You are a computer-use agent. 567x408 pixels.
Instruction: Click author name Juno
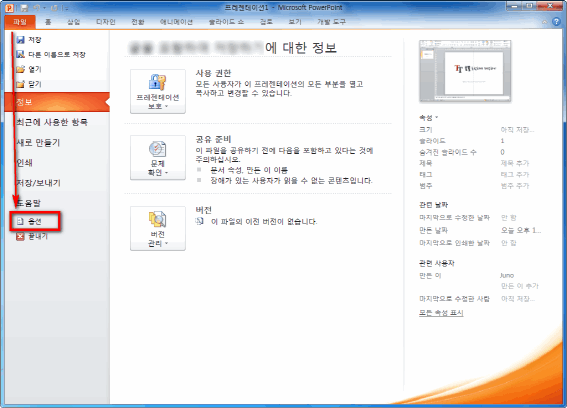click(507, 275)
